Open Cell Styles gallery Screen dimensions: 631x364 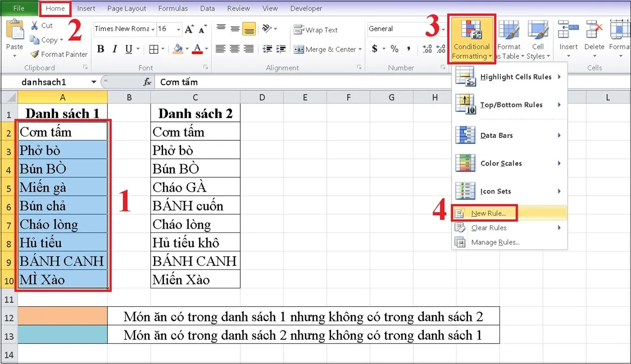538,40
